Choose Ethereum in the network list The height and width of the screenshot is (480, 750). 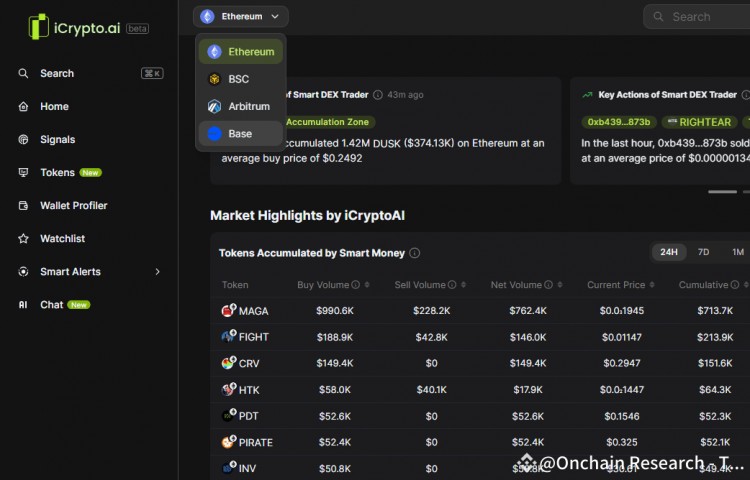point(241,52)
